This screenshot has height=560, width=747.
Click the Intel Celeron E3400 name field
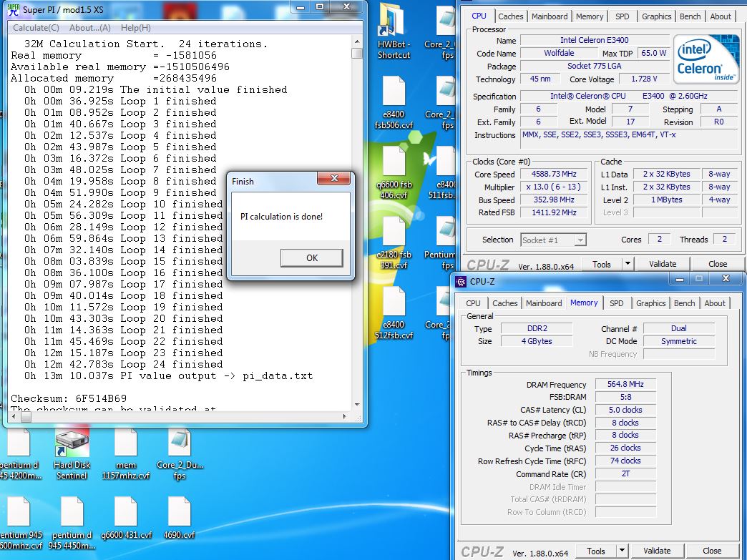(x=594, y=40)
